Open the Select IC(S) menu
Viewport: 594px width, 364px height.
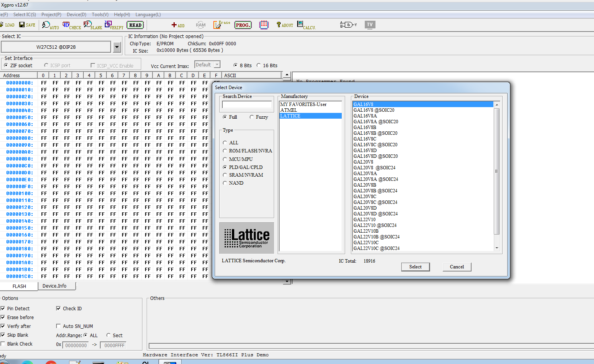pyautogui.click(x=25, y=15)
